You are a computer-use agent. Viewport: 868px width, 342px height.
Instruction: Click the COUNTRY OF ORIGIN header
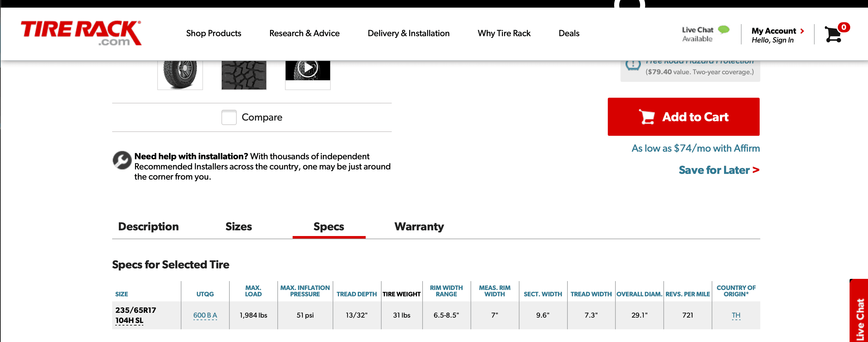pos(736,291)
